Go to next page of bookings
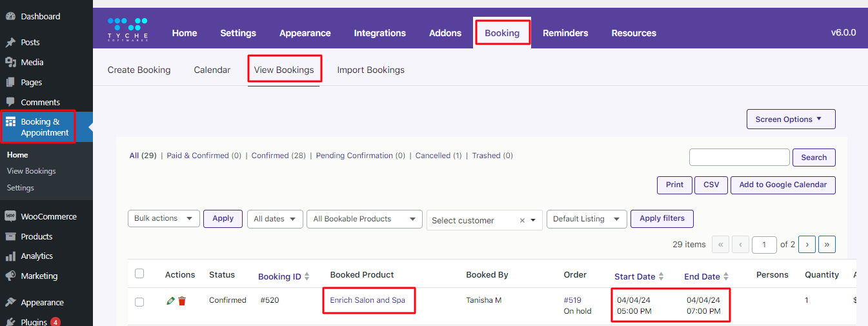 point(807,245)
